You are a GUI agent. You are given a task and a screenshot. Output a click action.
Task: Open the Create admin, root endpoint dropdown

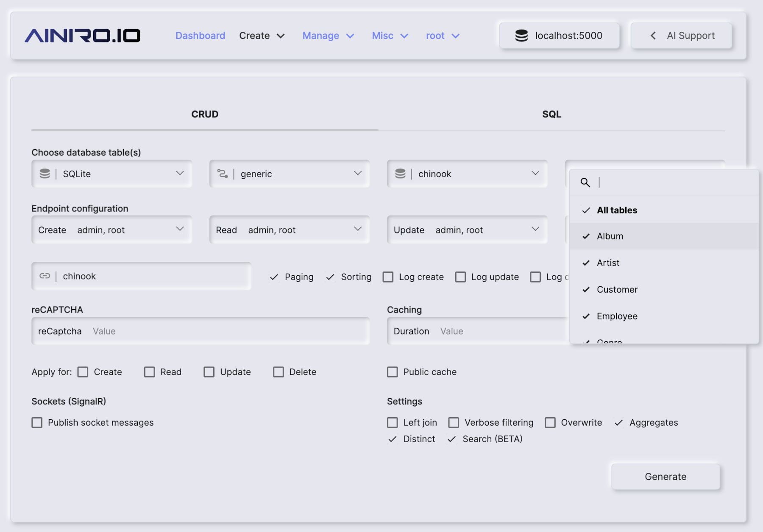[111, 230]
